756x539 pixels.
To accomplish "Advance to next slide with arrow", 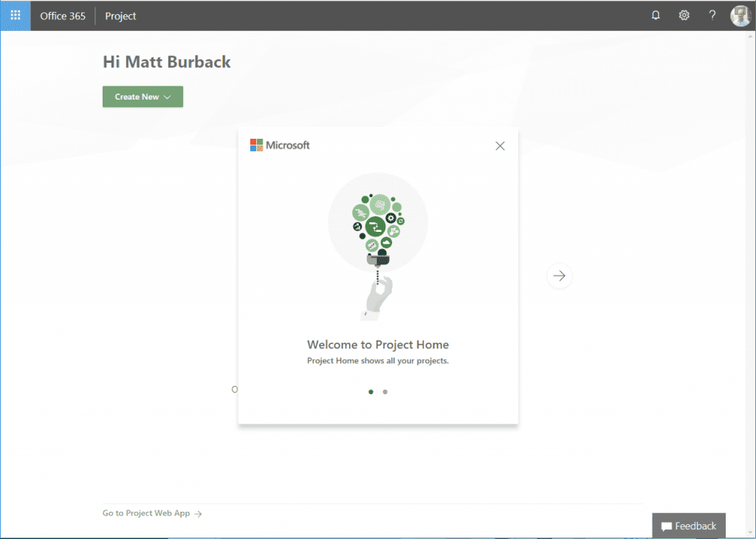I will pos(560,276).
